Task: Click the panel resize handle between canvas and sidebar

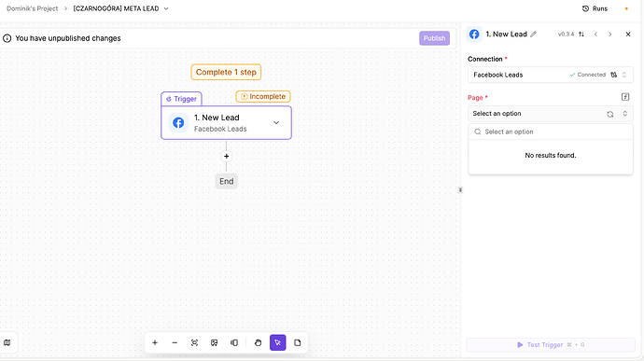Action: 460,190
